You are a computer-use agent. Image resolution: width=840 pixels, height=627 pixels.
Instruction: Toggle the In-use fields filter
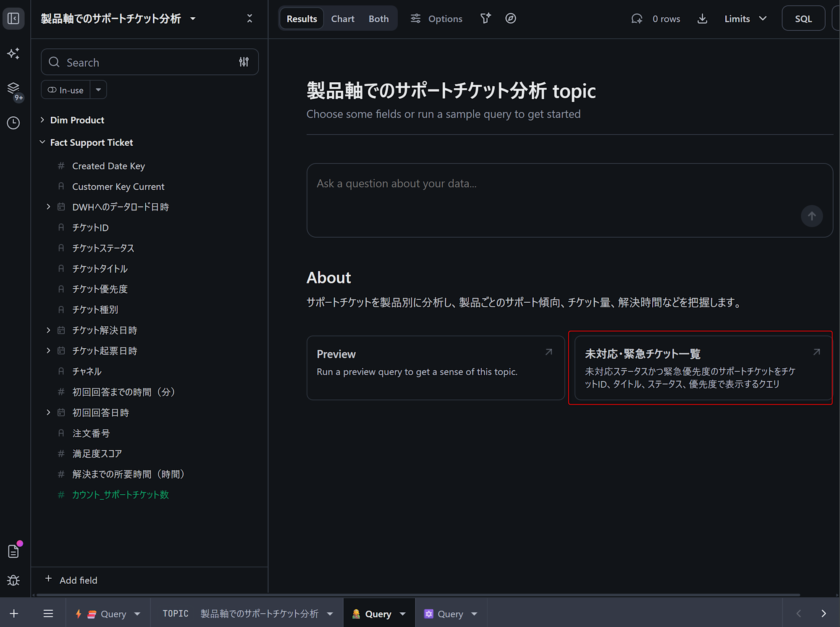pos(66,90)
